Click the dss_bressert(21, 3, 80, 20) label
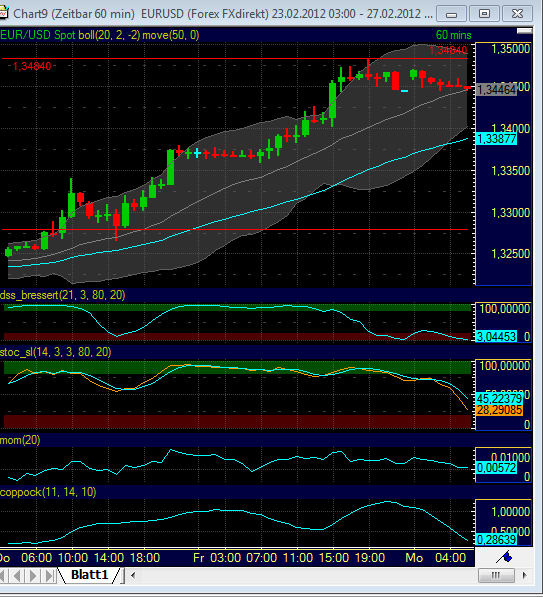This screenshot has height=597, width=543. (x=63, y=295)
